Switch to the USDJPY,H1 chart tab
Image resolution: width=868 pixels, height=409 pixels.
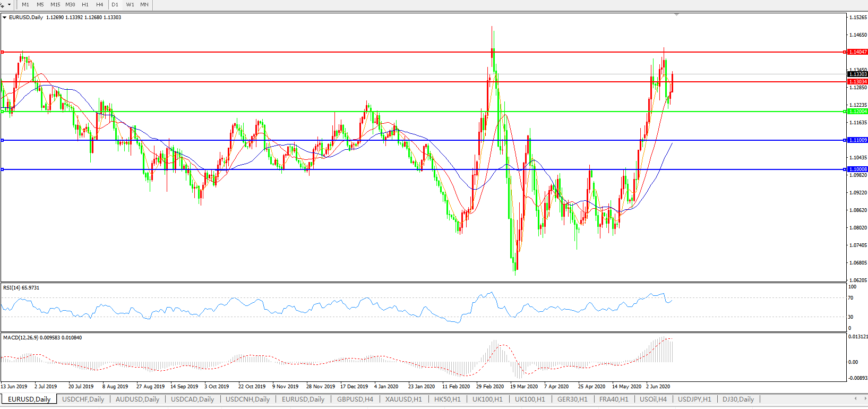point(694,399)
